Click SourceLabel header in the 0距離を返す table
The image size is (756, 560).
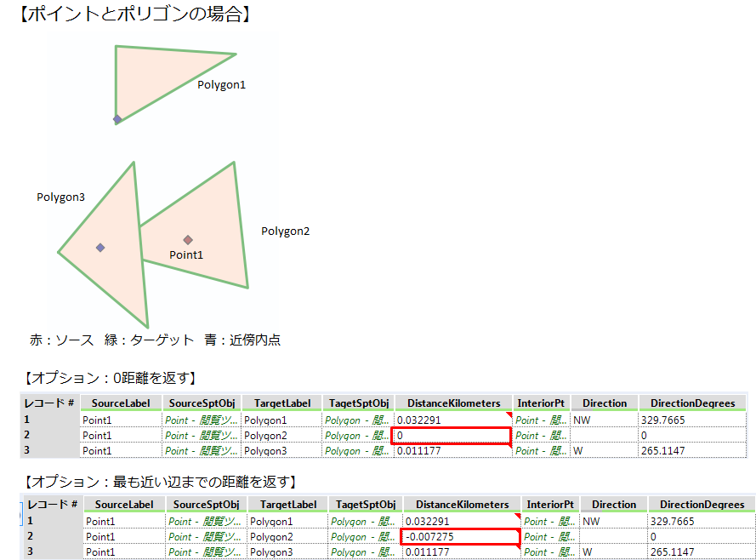point(121,403)
